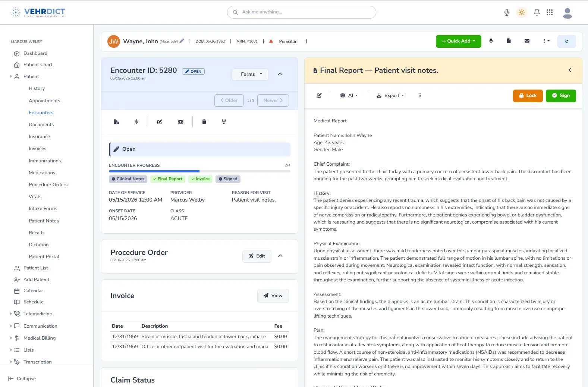Click patient header microphone dictation icon
588x387 pixels.
(491, 41)
